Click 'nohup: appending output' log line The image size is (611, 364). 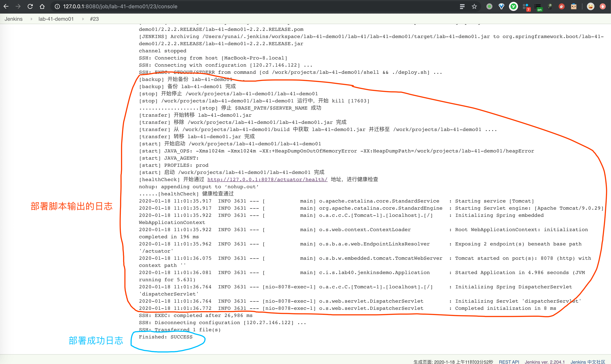tap(199, 187)
